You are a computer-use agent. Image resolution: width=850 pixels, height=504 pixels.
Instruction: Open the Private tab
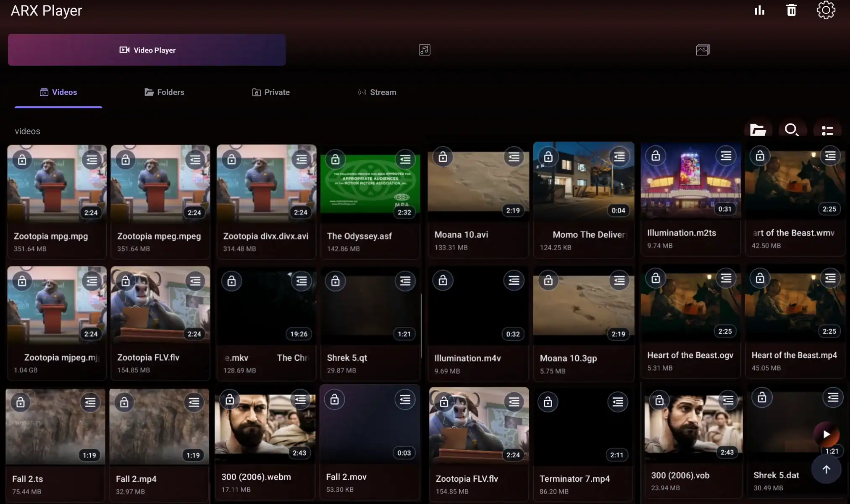click(x=271, y=92)
